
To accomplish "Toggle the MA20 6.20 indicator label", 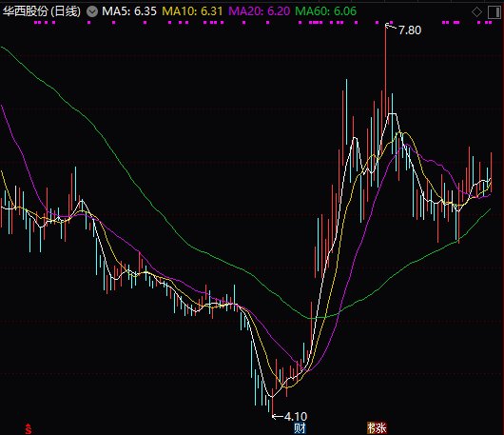I will 259,11.
